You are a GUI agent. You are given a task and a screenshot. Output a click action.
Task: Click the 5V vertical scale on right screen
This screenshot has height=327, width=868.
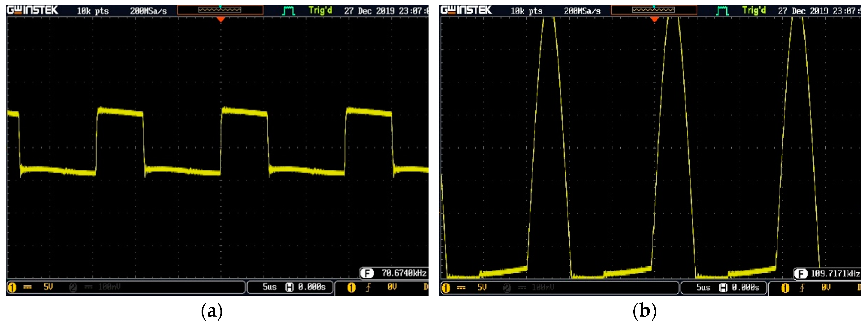click(482, 287)
